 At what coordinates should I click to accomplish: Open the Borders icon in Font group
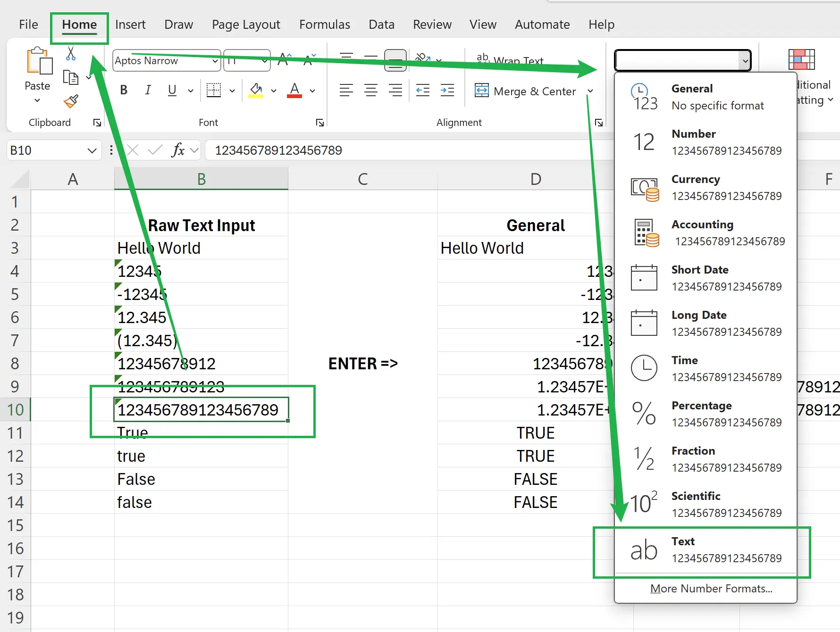coord(214,90)
